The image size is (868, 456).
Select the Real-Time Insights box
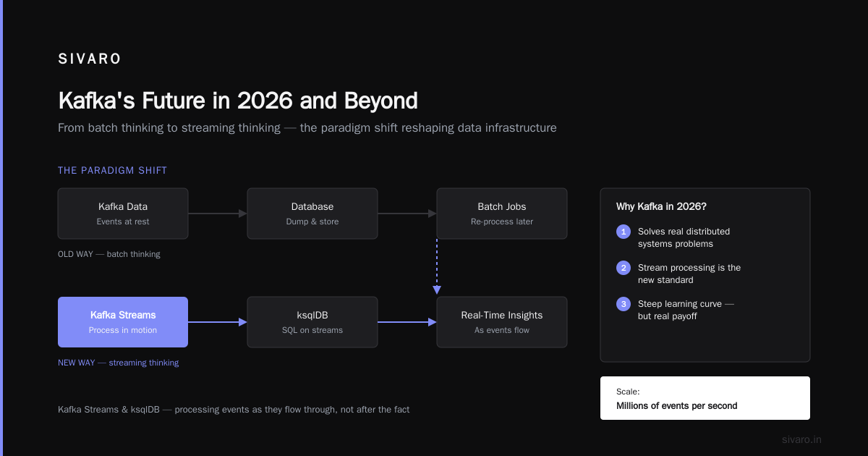502,322
